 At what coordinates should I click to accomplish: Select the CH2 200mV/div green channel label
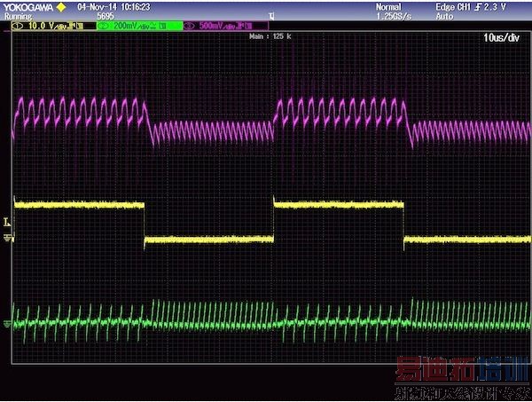pyautogui.click(x=140, y=26)
